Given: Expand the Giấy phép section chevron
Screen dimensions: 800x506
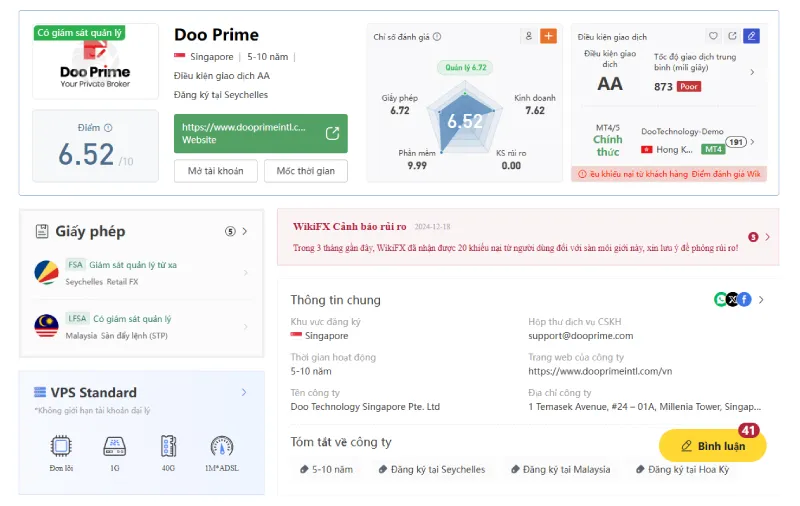Looking at the screenshot, I should [245, 232].
